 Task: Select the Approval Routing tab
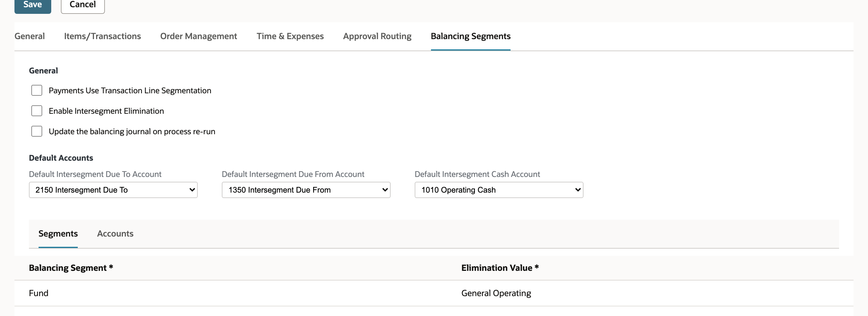[377, 36]
